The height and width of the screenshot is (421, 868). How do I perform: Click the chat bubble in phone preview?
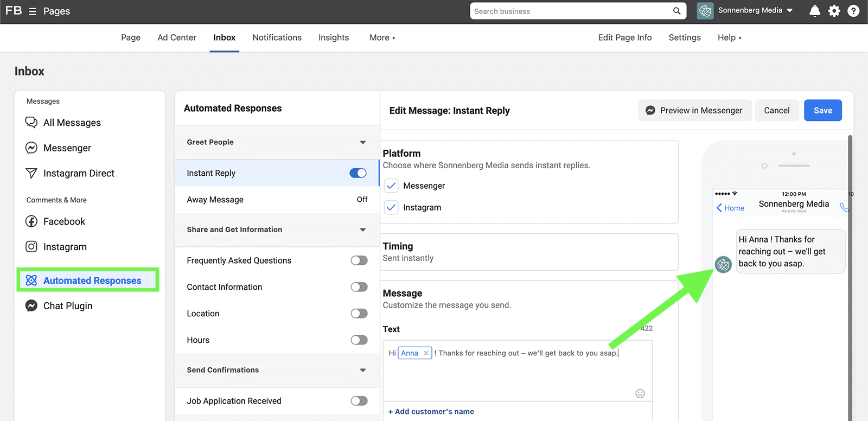point(790,251)
